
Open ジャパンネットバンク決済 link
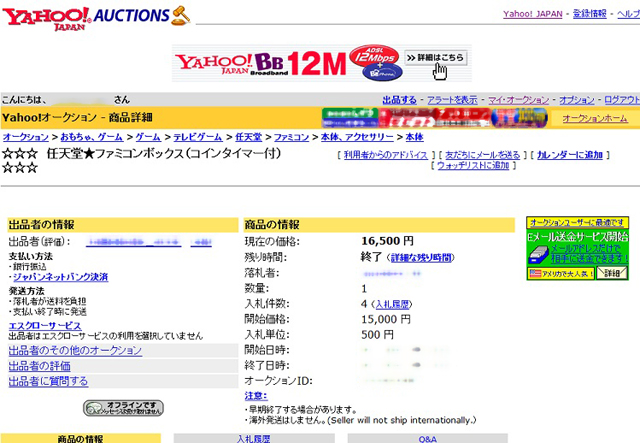[61, 277]
